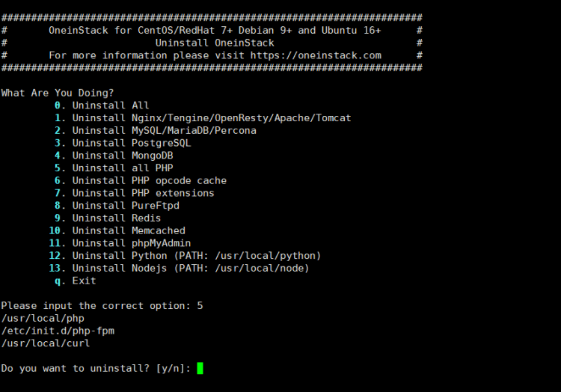Click the /etc/init.d/php-fpm path line
Image resolution: width=561 pixels, height=392 pixels.
[58, 331]
